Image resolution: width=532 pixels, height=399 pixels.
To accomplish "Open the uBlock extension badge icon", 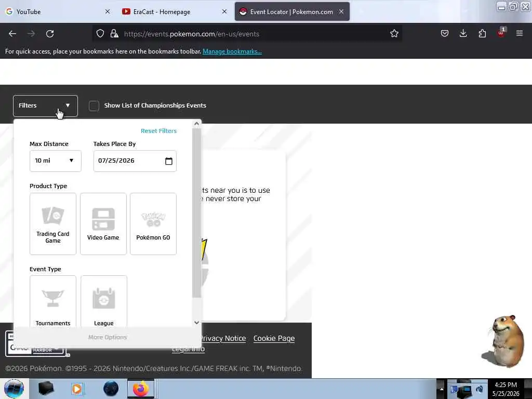I will [x=501, y=33].
